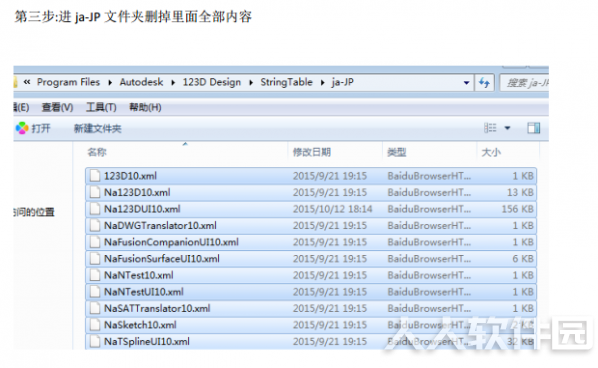This screenshot has width=598, height=368.
Task: Expand the view options dropdown arrow
Action: click(508, 128)
